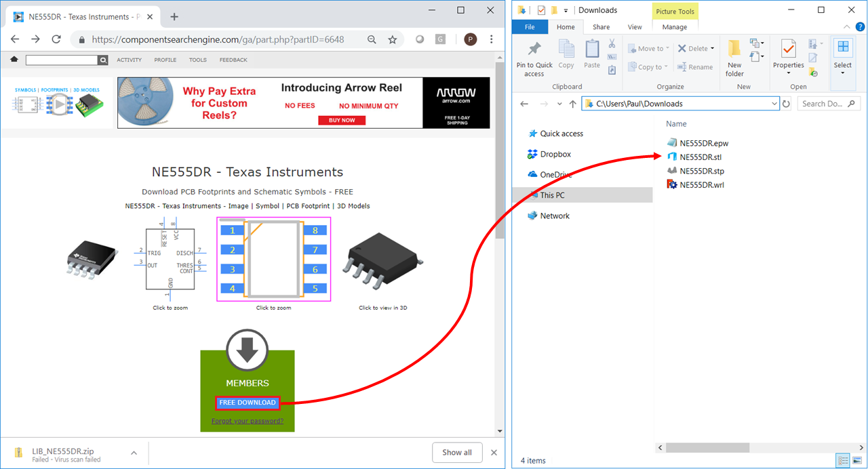Click the Pin to Quick access icon
The width and height of the screenshot is (868, 469).
pyautogui.click(x=534, y=49)
